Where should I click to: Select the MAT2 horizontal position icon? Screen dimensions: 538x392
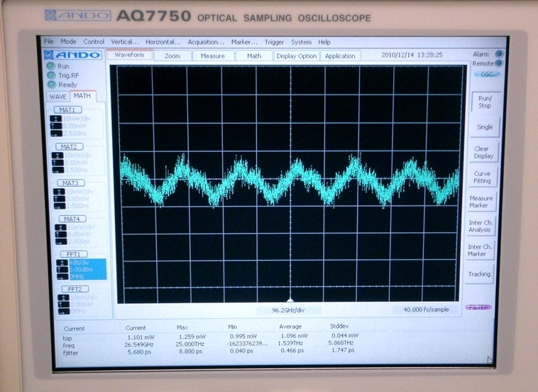click(58, 170)
